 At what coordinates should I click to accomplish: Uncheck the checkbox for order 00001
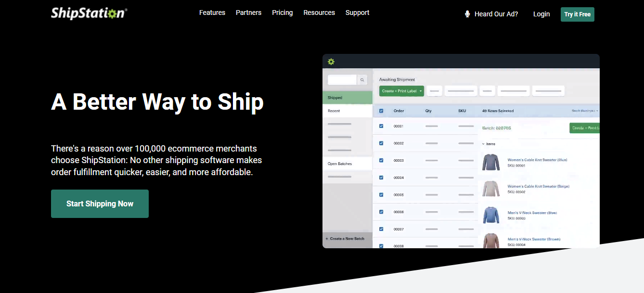click(x=381, y=126)
